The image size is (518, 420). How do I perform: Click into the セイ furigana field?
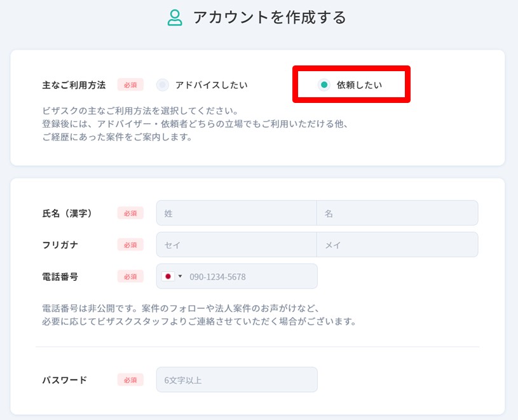236,245
